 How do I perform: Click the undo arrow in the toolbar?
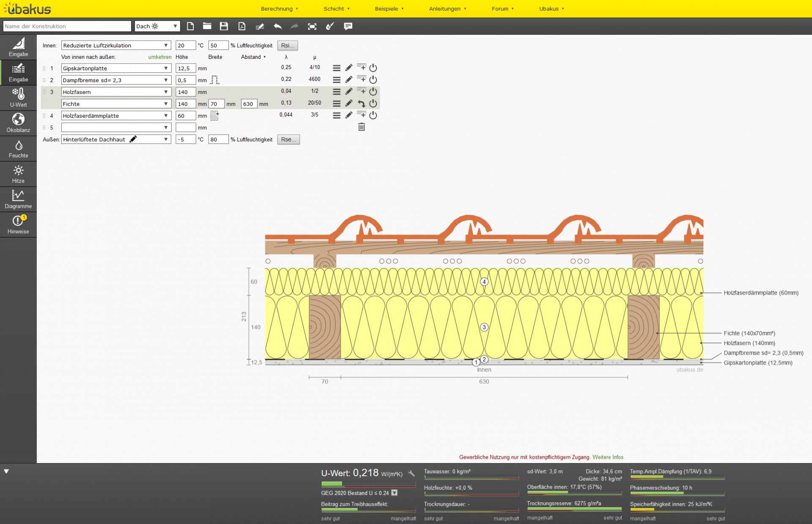[277, 26]
